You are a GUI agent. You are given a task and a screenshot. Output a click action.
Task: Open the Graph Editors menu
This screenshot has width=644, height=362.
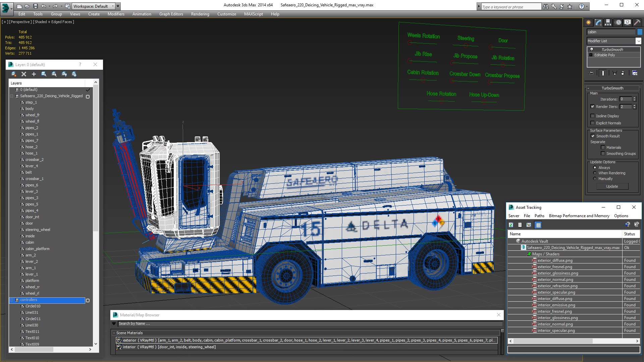coord(171,14)
